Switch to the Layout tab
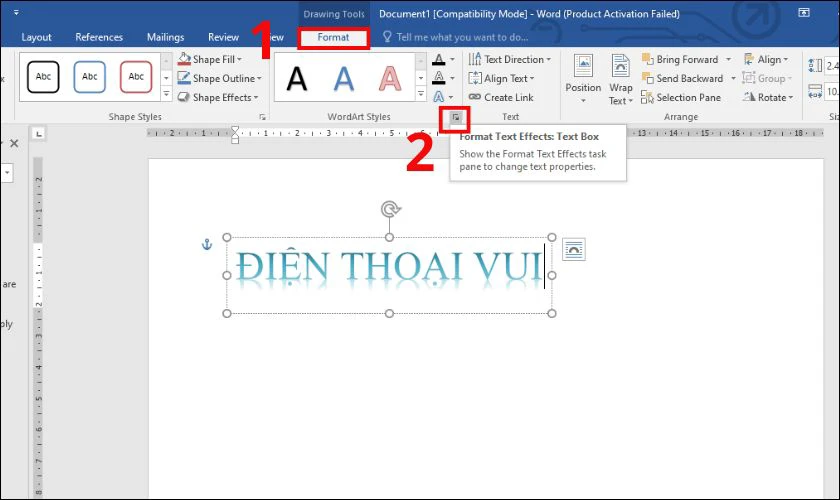The image size is (840, 500). (36, 38)
